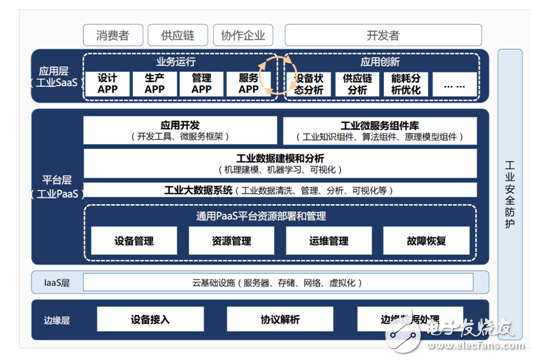This screenshot has width=533, height=362.
Task: Click the 设备管理 block
Action: [x=134, y=241]
